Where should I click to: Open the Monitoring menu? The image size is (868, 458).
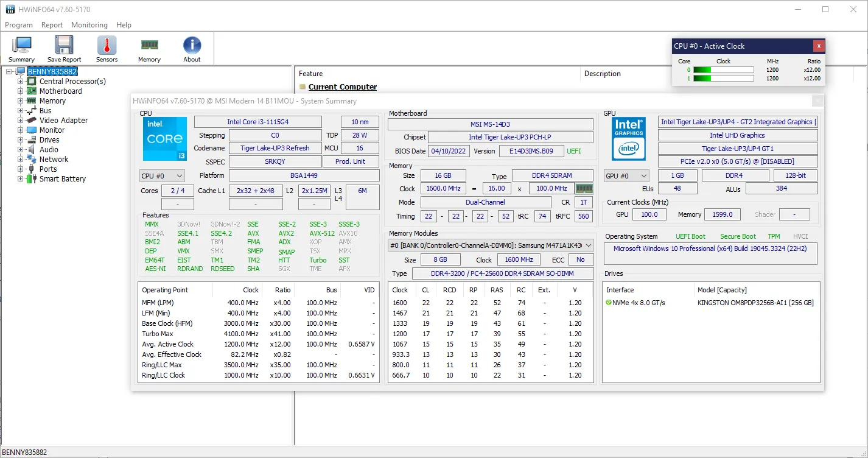tap(89, 25)
